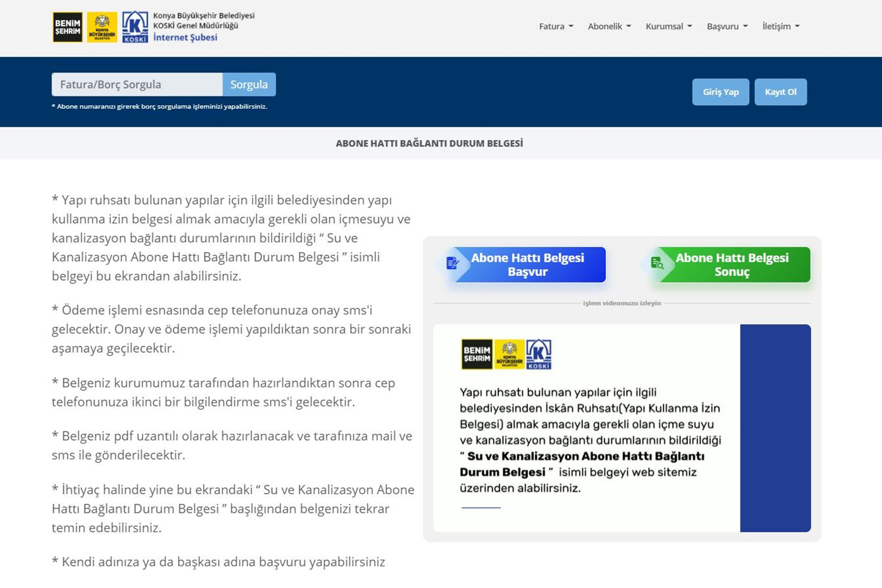Open the işlem video thumbnail
The width and height of the screenshot is (882, 588).
[x=622, y=428]
